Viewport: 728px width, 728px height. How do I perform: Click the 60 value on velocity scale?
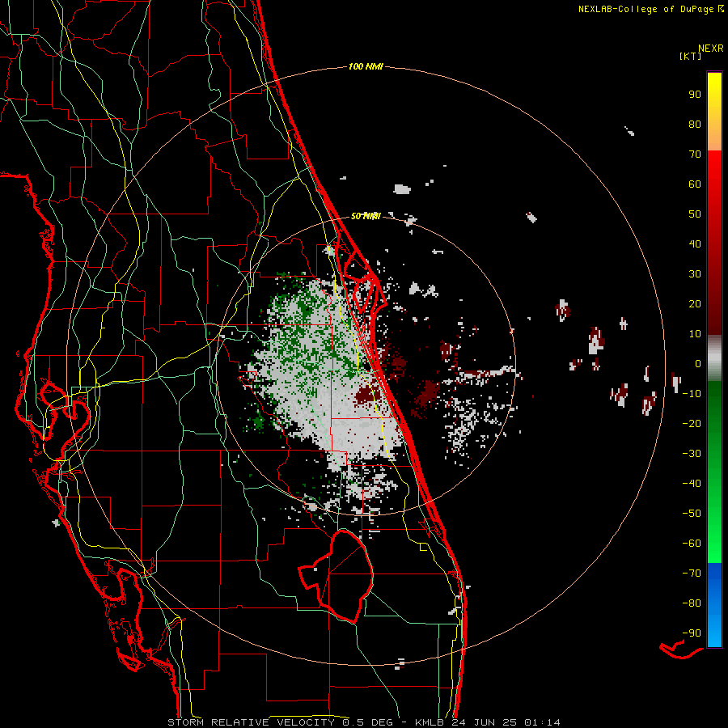695,184
